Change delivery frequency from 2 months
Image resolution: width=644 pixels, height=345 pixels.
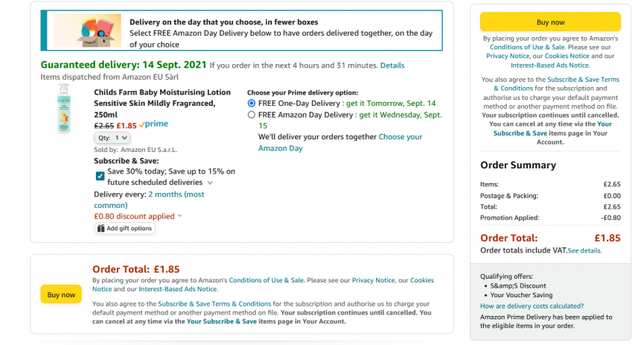149,200
